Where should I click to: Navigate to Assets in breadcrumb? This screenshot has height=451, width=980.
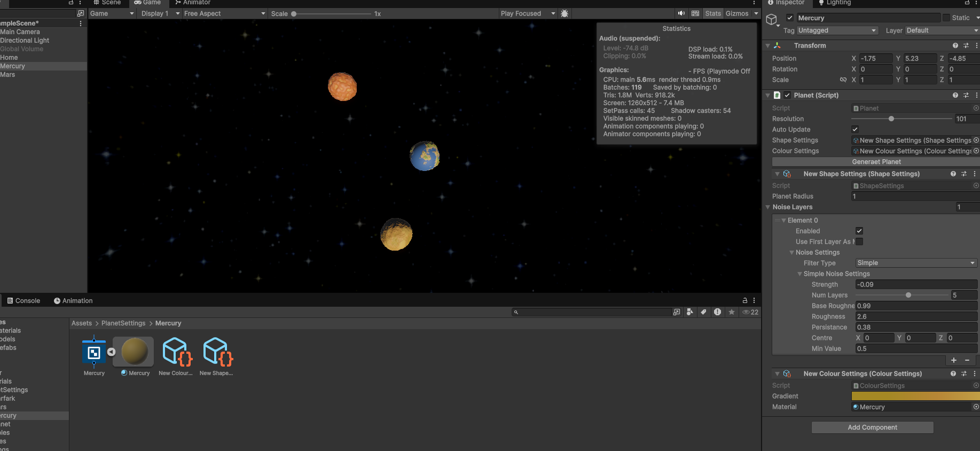pos(82,323)
